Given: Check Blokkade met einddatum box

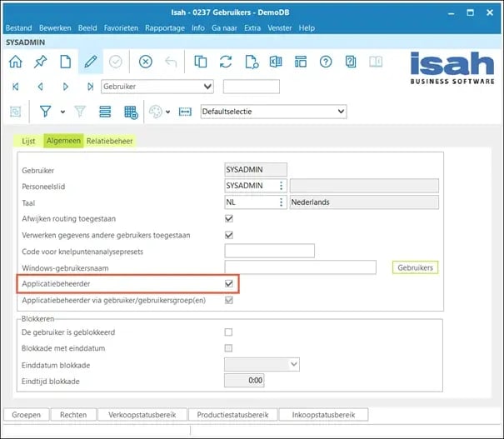Looking at the screenshot, I should 228,348.
